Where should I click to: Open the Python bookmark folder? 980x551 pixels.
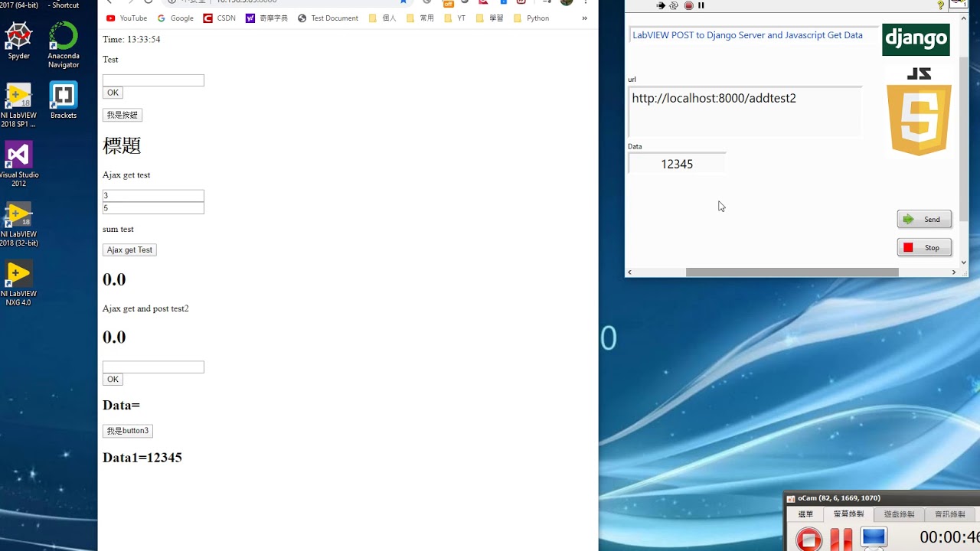point(531,18)
